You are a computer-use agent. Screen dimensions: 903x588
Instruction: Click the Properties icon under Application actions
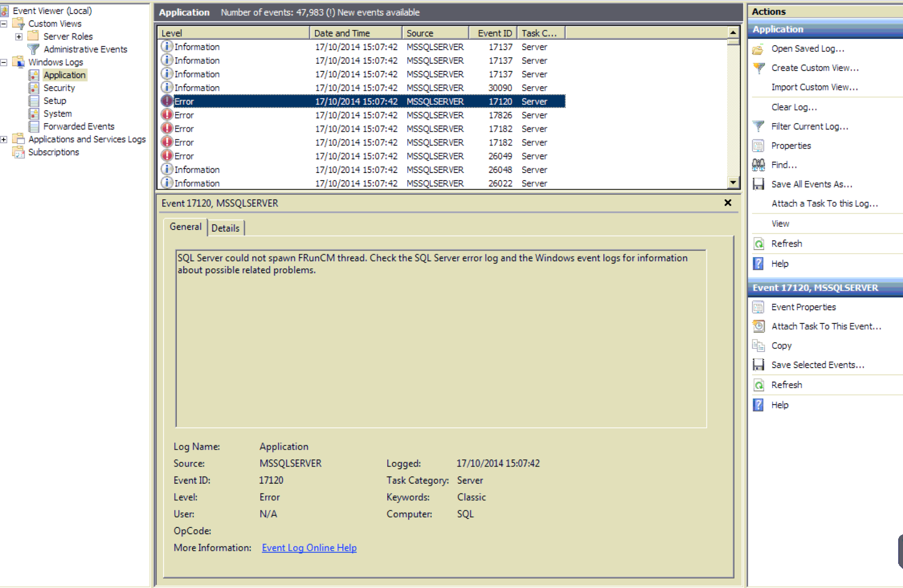click(758, 146)
